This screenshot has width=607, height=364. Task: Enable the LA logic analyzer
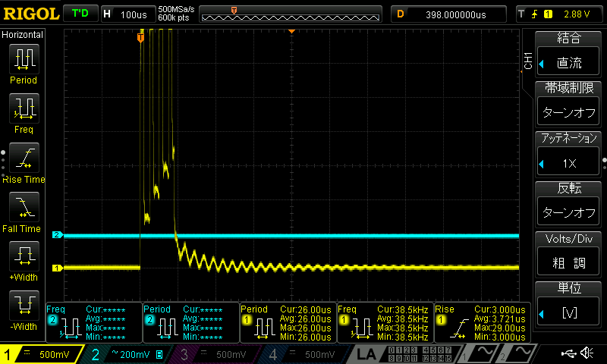point(366,354)
